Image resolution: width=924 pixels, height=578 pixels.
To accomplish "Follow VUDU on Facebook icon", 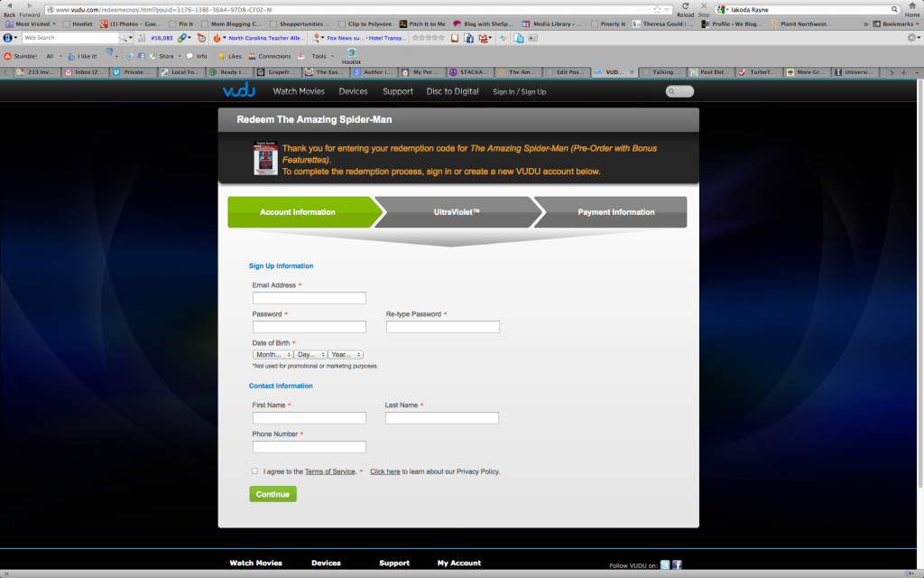I will (677, 565).
